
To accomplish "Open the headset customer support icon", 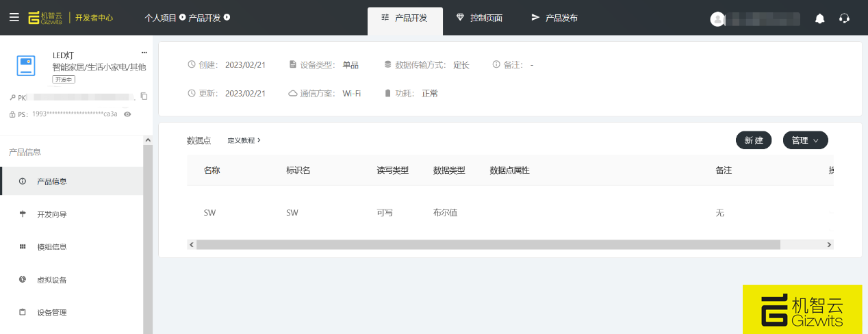I will pyautogui.click(x=844, y=18).
